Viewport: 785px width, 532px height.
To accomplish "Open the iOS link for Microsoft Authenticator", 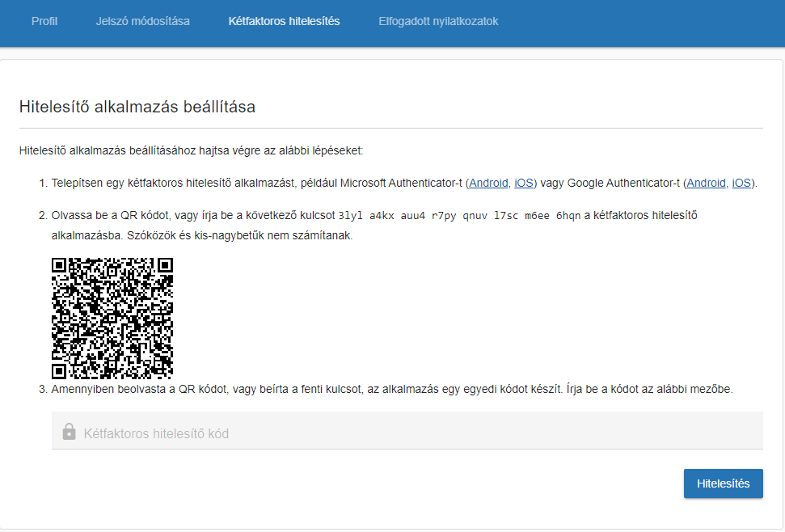I will click(x=523, y=183).
